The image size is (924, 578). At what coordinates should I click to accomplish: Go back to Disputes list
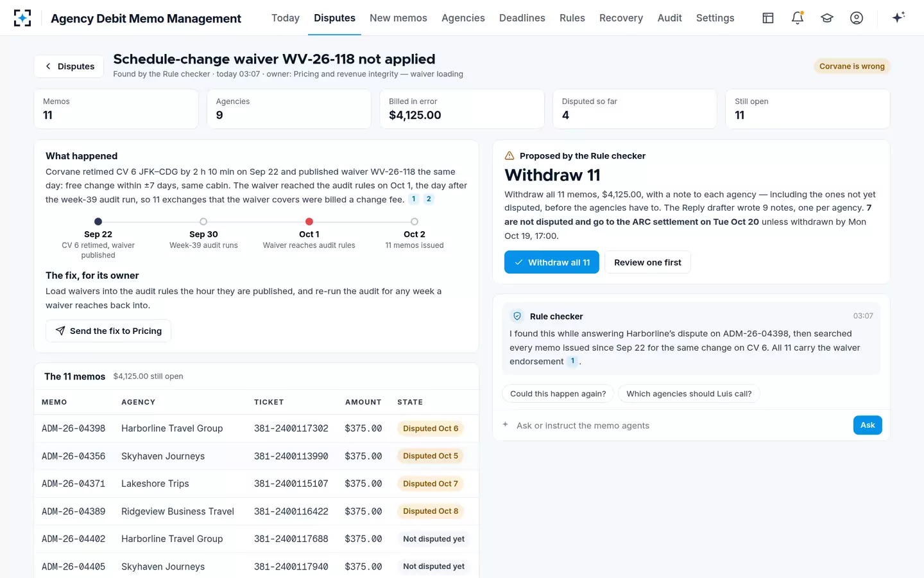pos(69,66)
